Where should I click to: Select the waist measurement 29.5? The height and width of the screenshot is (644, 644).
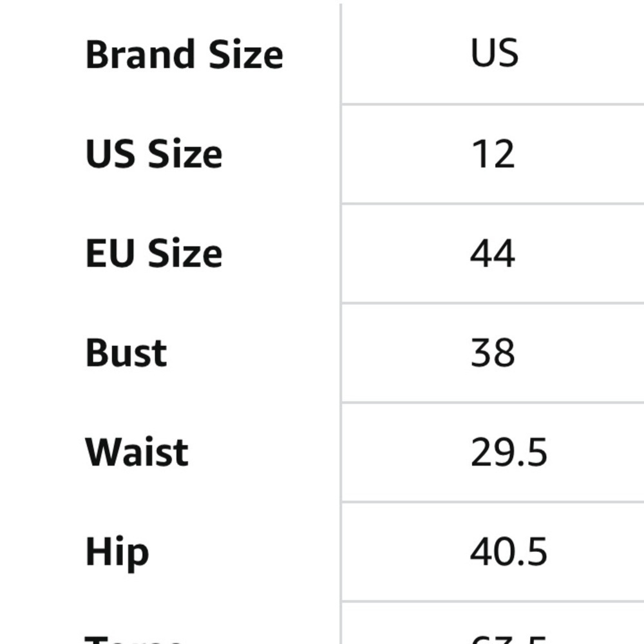tap(509, 452)
